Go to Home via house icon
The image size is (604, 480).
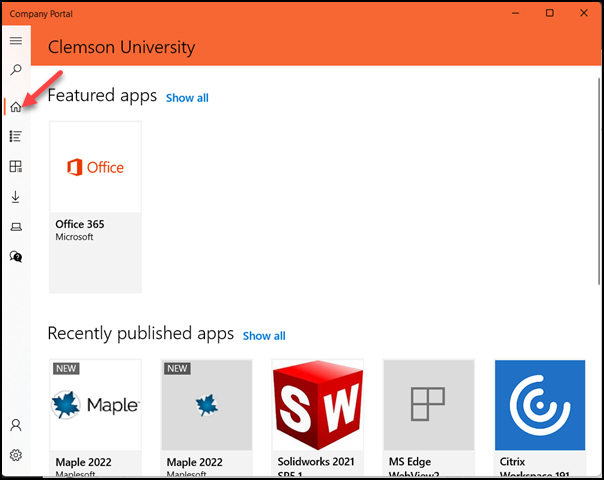click(16, 107)
